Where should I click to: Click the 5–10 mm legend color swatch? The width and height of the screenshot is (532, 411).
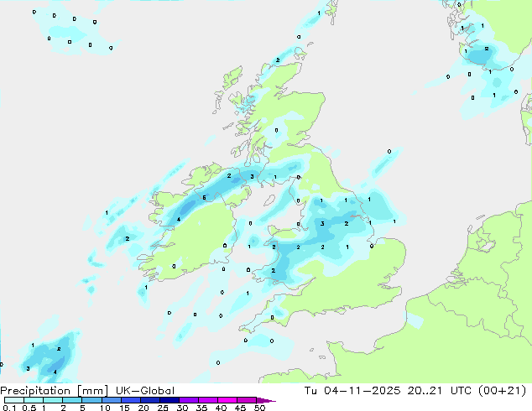click(x=91, y=400)
